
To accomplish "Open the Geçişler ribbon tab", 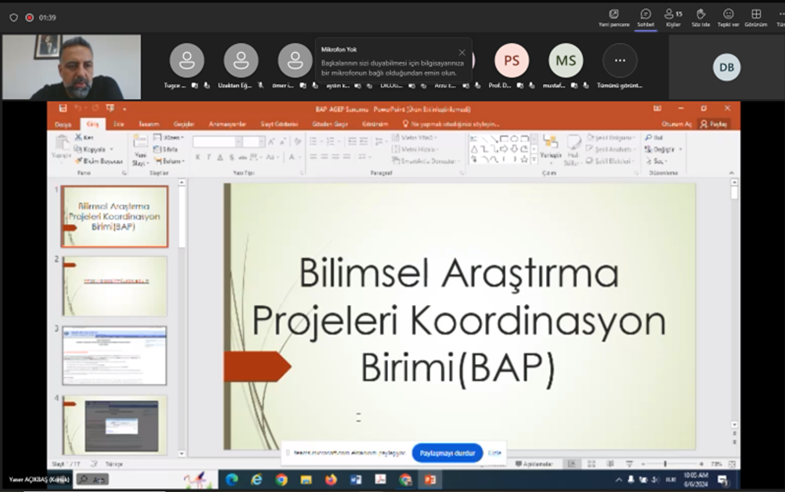I will pyautogui.click(x=184, y=124).
